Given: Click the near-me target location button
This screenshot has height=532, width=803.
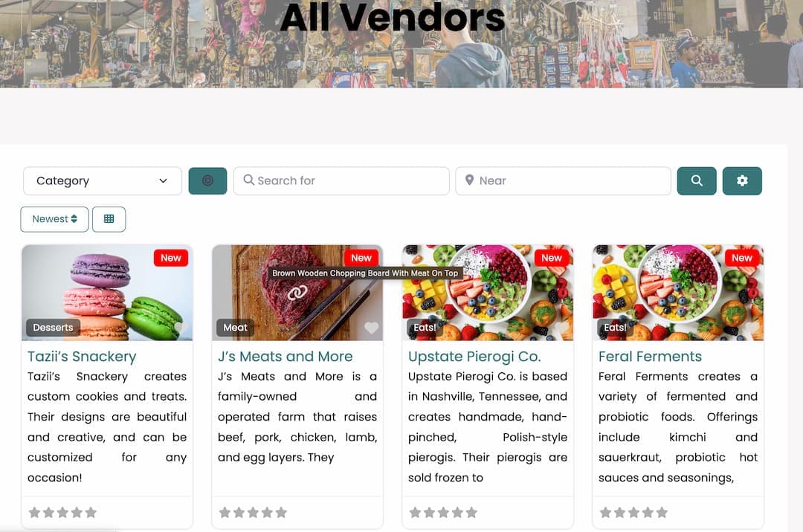Looking at the screenshot, I should point(207,181).
